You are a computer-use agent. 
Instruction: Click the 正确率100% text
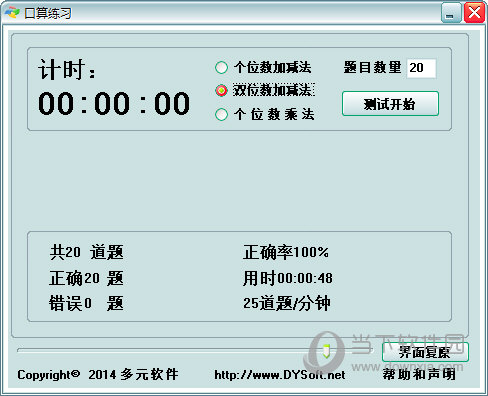286,252
